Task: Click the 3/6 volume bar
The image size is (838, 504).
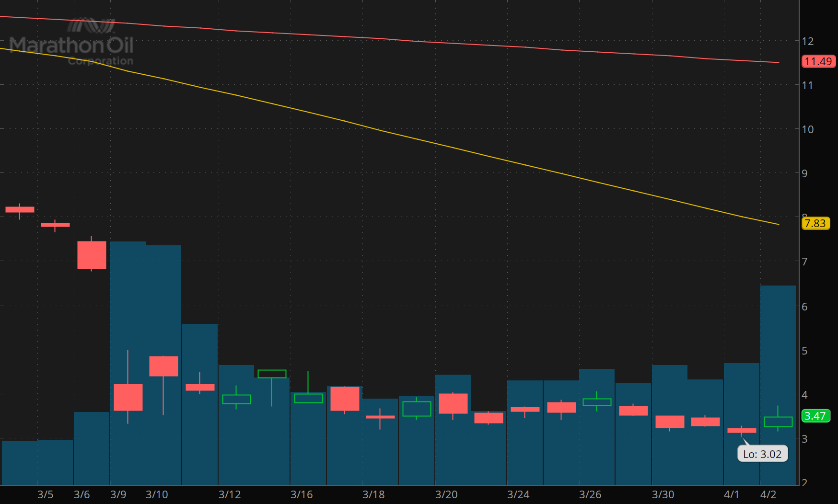Action: pyautogui.click(x=92, y=448)
